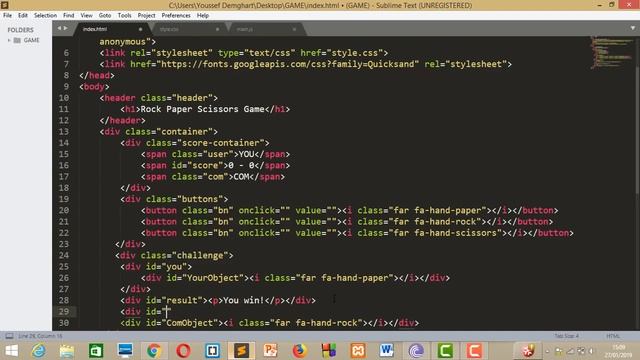
Task: Open the Preferences menu
Action: pyautogui.click(x=176, y=16)
